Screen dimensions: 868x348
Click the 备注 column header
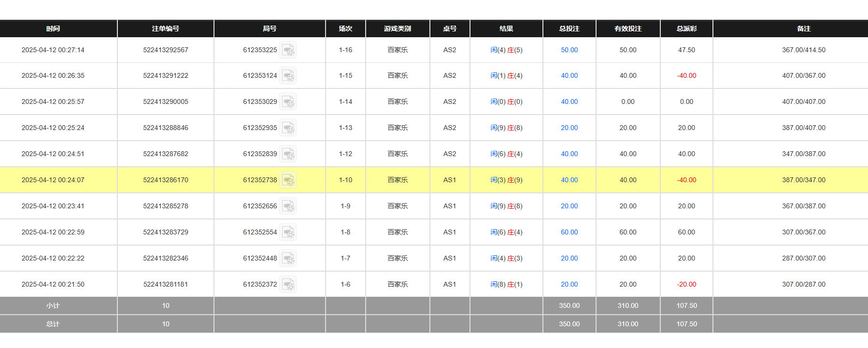tap(803, 29)
